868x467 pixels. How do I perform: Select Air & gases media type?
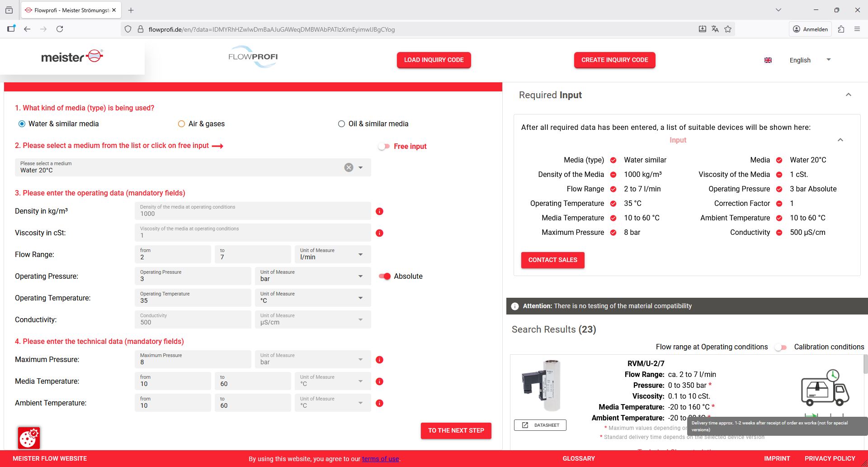[x=181, y=124]
